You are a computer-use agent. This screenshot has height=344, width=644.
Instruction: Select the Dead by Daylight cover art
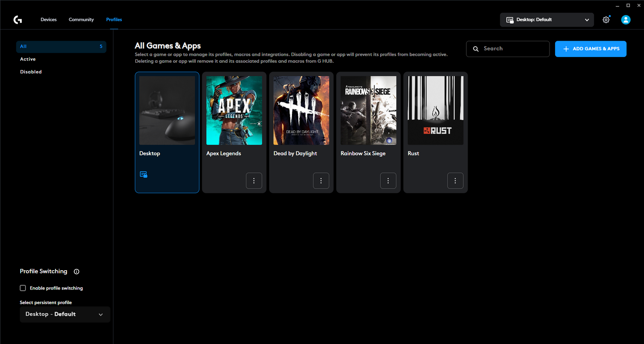coord(301,111)
